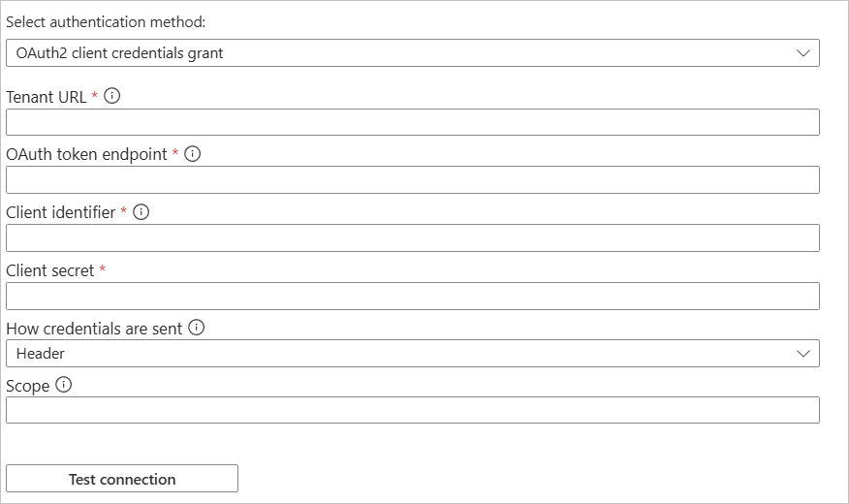Focus the Client identifier text box
The height and width of the screenshot is (504, 849).
tap(413, 237)
